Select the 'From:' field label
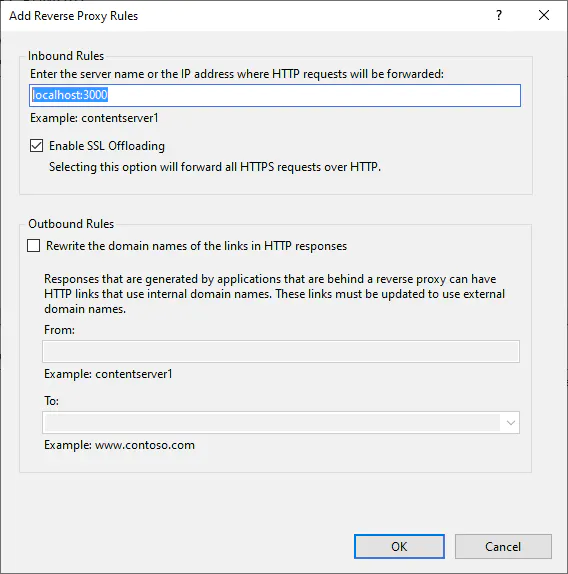Screen dimensions: 568x574 tap(59, 330)
